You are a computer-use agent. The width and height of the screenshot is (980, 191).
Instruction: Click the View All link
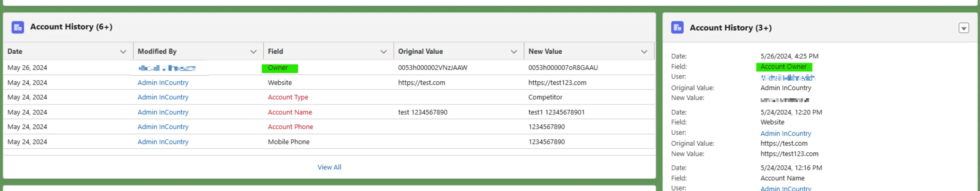tap(329, 167)
